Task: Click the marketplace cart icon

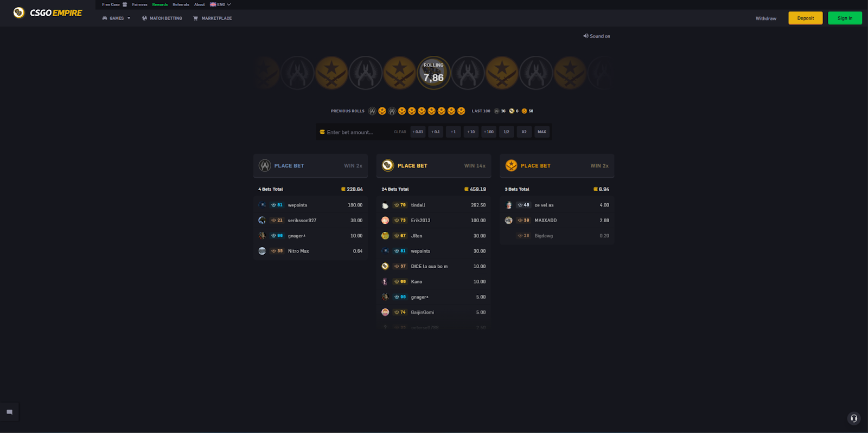Action: (x=195, y=18)
